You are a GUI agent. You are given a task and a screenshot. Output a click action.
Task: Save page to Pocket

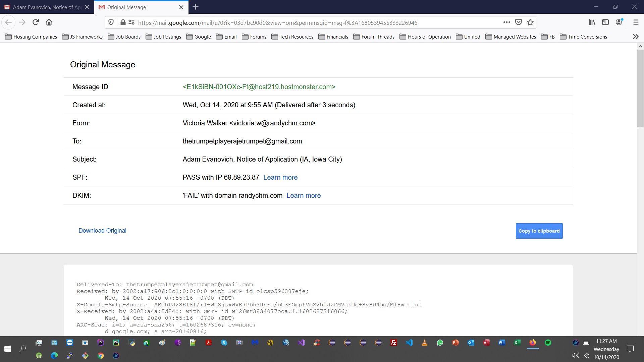click(x=519, y=22)
